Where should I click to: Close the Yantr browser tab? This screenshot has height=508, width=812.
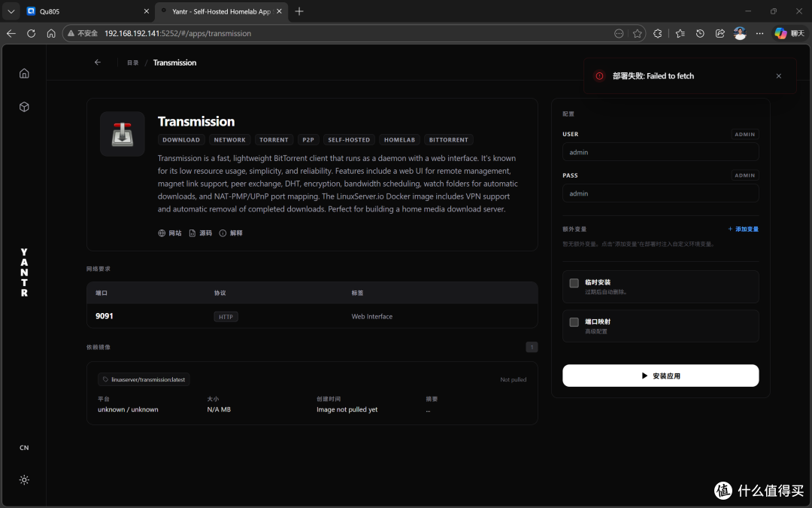click(279, 11)
